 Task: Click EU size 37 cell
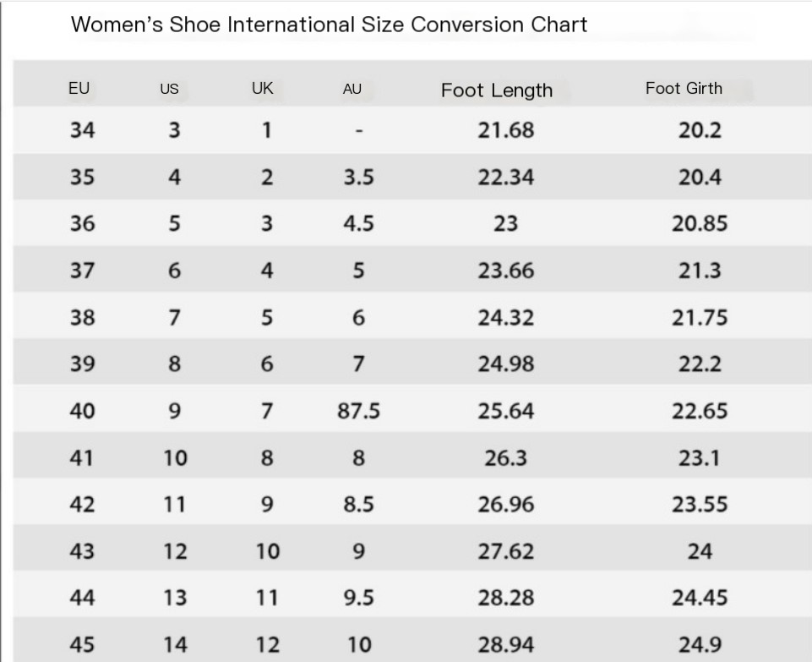coord(82,271)
